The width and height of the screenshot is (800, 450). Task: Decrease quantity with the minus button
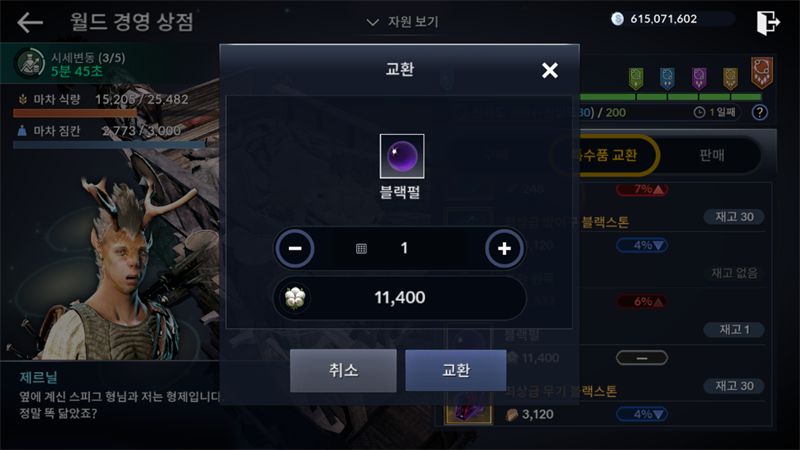(295, 248)
